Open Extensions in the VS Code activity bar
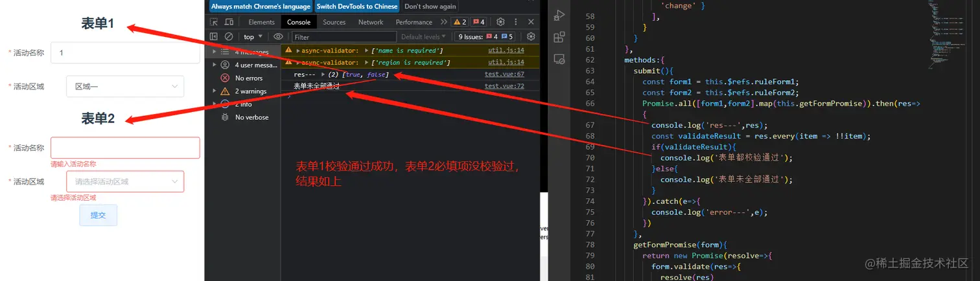Image resolution: width=980 pixels, height=281 pixels. coord(559,38)
